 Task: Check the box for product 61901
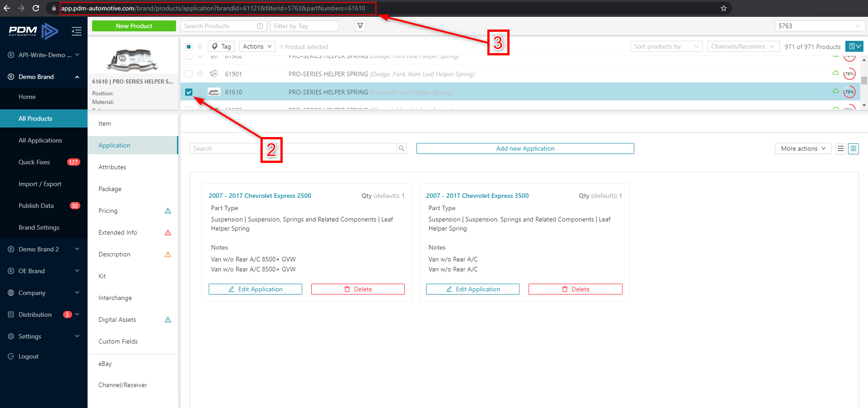point(189,74)
